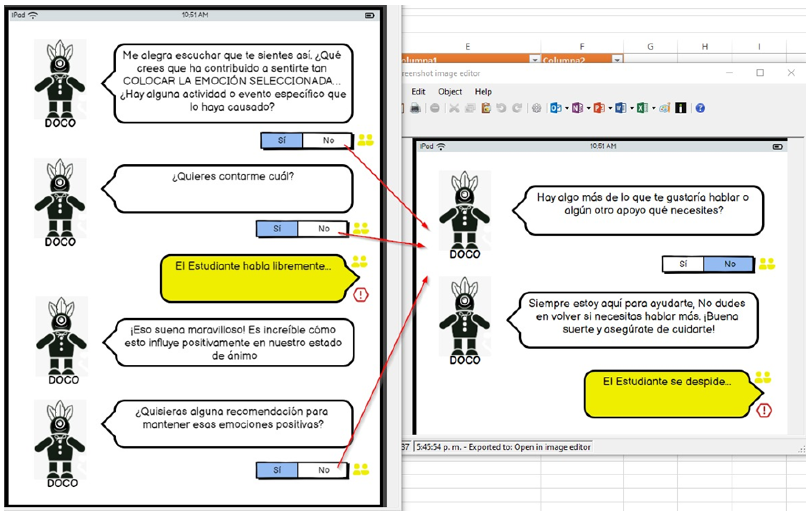The height and width of the screenshot is (518, 812).
Task: Open the Edit menu
Action: 418,91
